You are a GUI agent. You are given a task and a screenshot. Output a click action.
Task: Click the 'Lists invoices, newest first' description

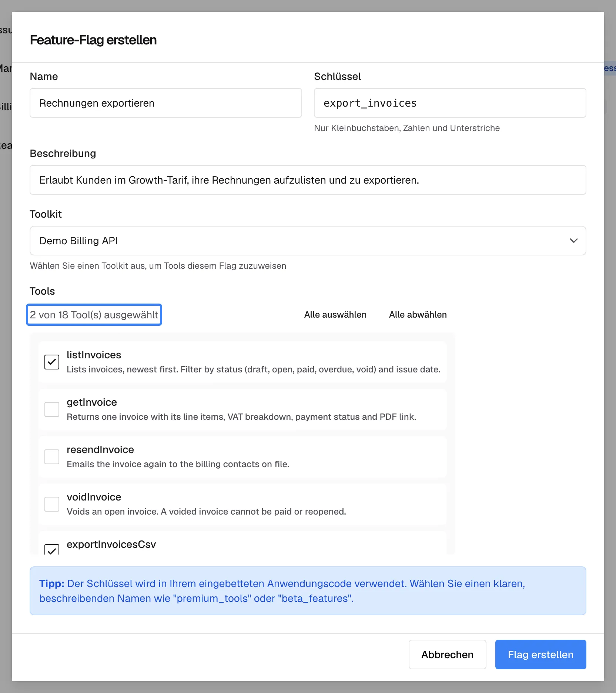pos(254,369)
